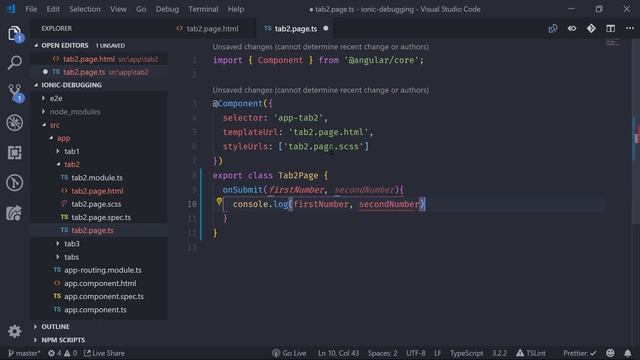Open tab2.page.scss in the file tree
Screen dimensions: 640x360
coord(96,204)
